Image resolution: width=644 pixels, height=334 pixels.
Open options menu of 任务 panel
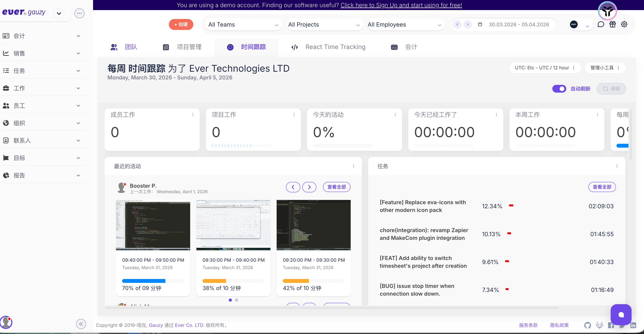(617, 166)
